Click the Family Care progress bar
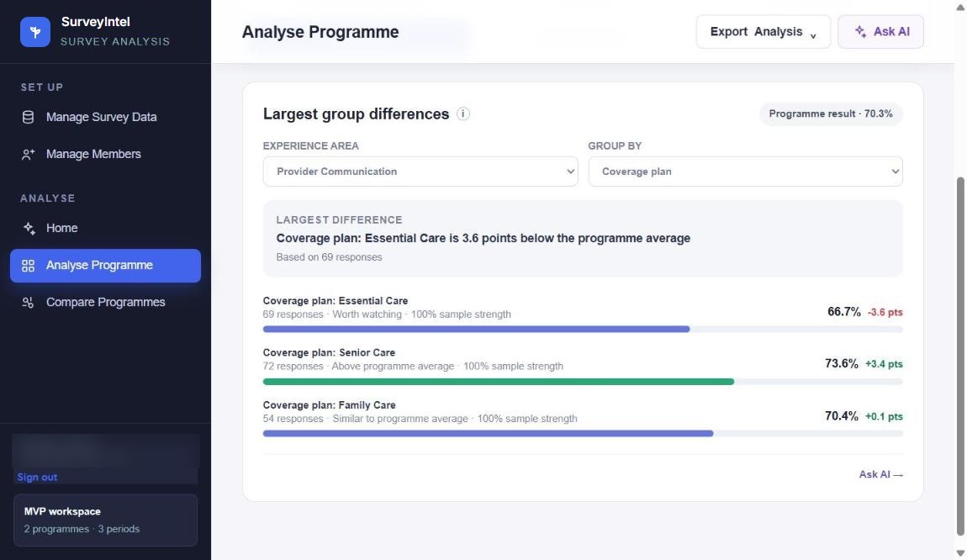Viewport: 967px width, 560px height. [583, 434]
